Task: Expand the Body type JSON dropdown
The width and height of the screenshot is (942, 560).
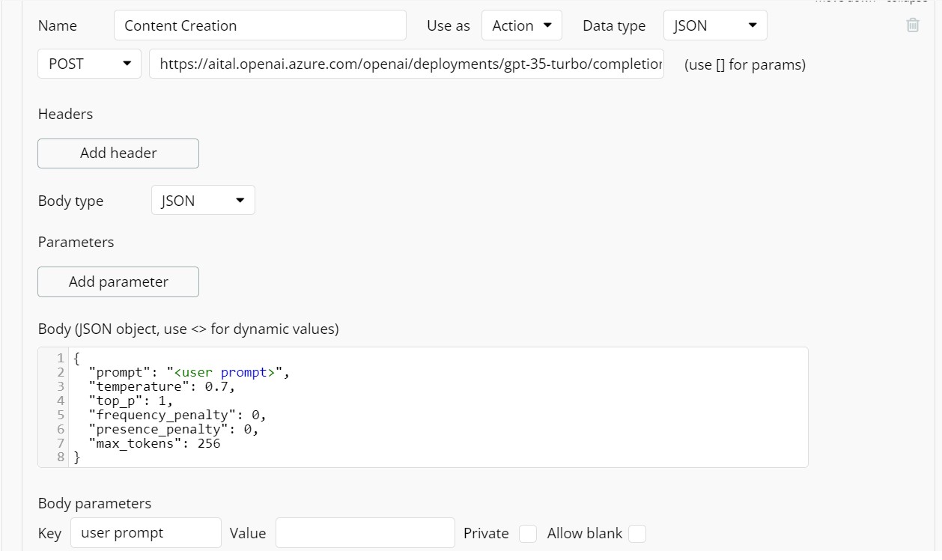Action: pos(203,201)
